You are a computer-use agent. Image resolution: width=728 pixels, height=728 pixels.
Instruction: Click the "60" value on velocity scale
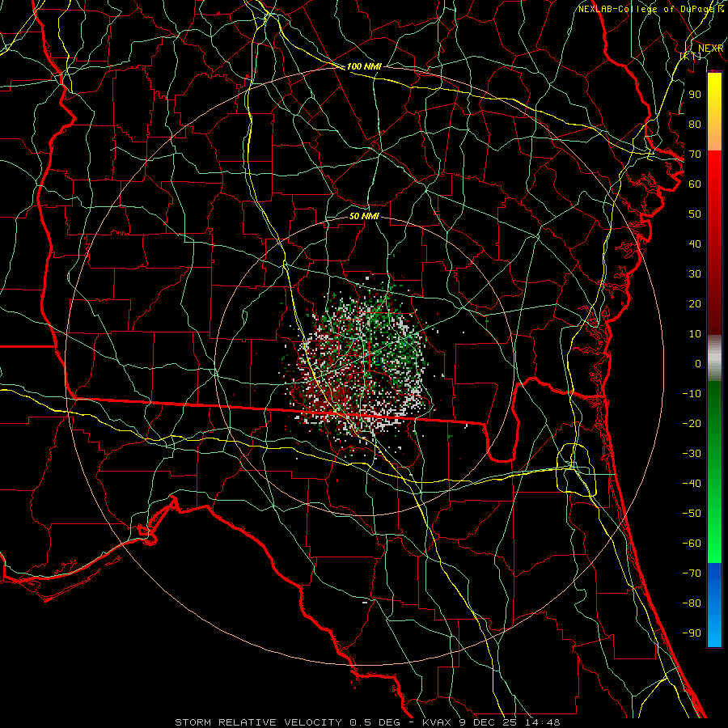(695, 184)
